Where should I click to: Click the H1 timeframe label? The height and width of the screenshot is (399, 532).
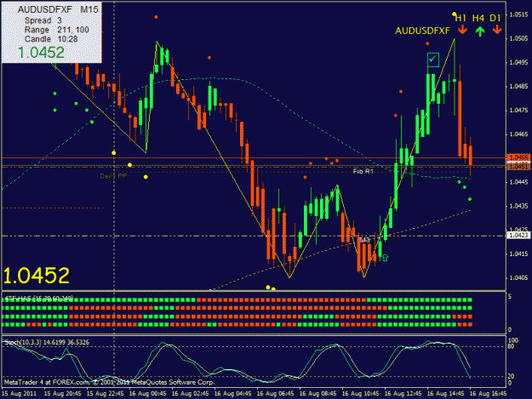460,18
